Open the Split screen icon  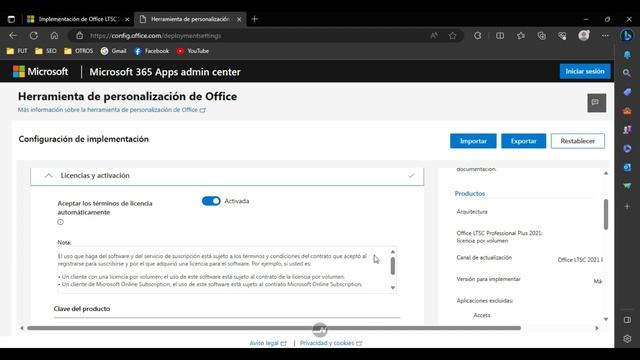click(500, 36)
